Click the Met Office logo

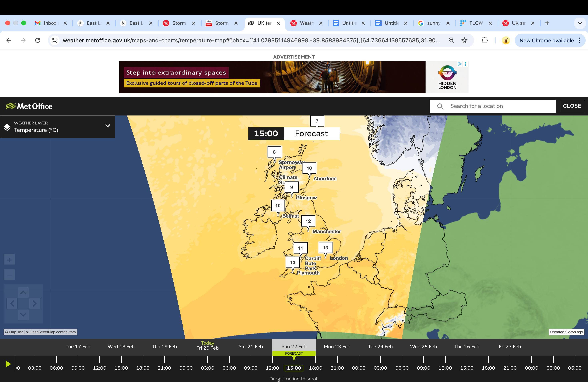click(x=29, y=106)
